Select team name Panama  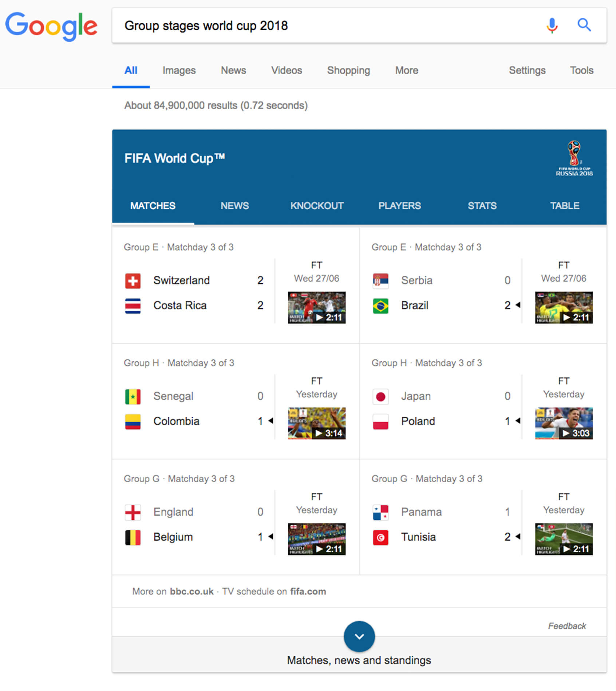pyautogui.click(x=421, y=512)
